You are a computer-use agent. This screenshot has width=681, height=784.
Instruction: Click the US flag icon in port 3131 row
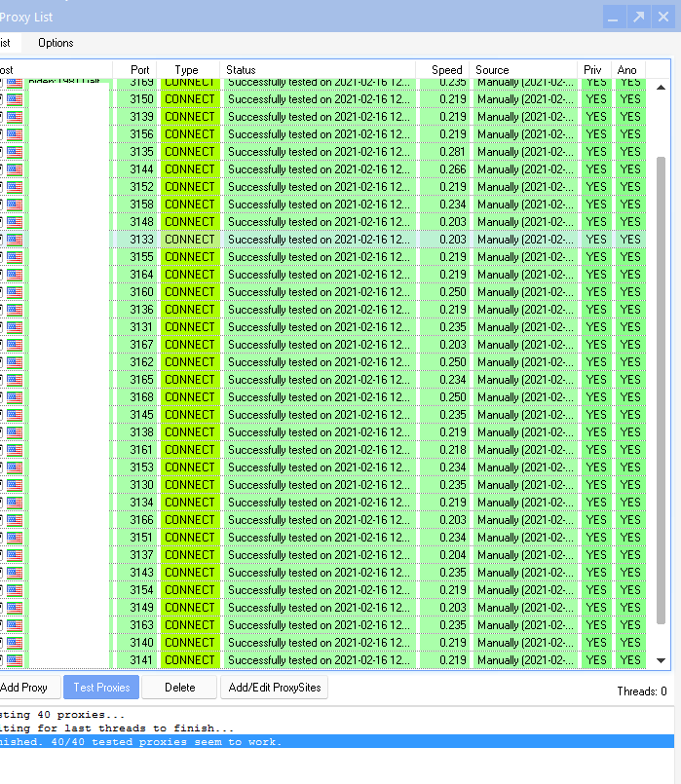tap(15, 327)
